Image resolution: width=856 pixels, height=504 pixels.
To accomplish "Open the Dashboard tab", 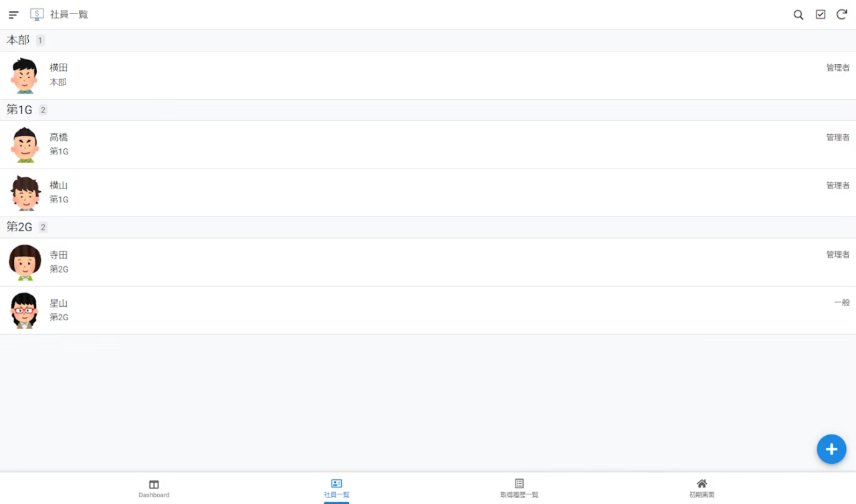I will point(154,489).
